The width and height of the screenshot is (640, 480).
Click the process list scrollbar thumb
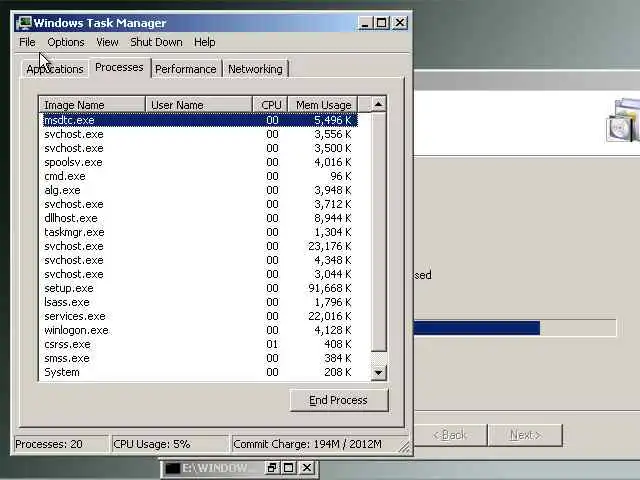378,231
